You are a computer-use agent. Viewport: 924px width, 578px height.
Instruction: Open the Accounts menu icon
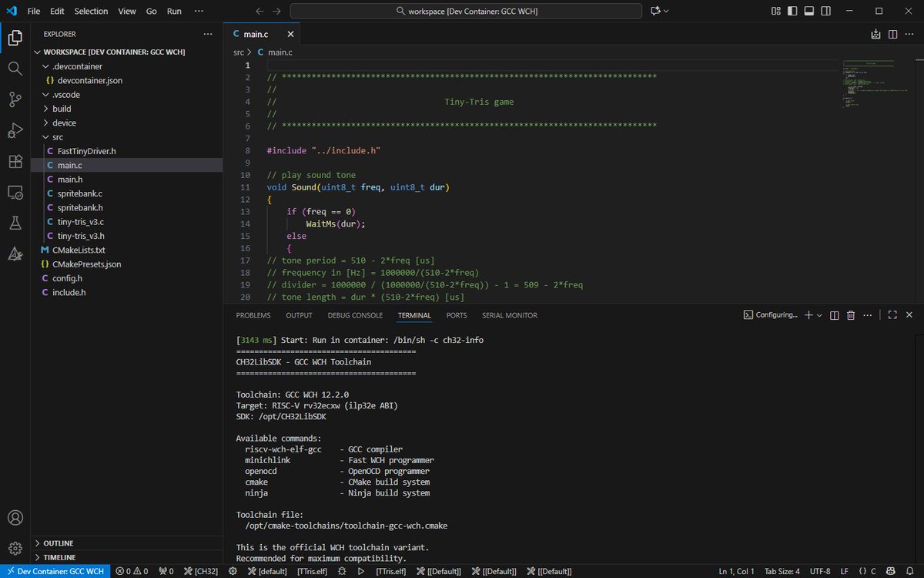[x=15, y=518]
